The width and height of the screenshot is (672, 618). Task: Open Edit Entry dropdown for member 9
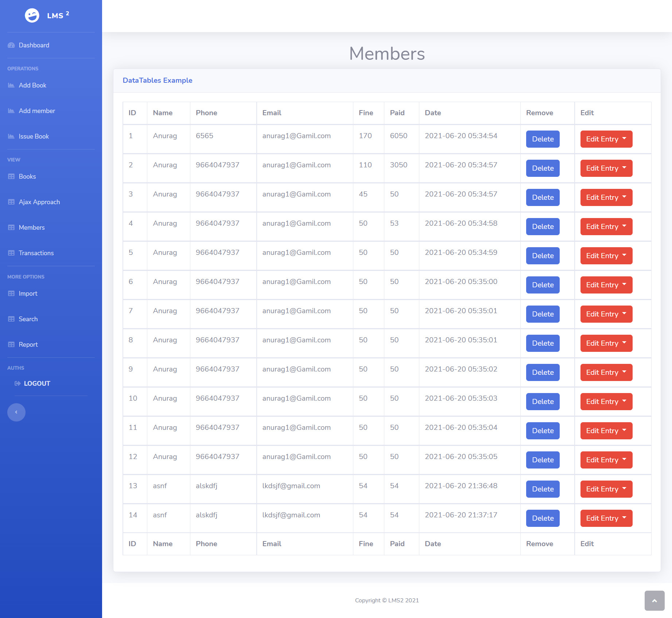pyautogui.click(x=606, y=372)
